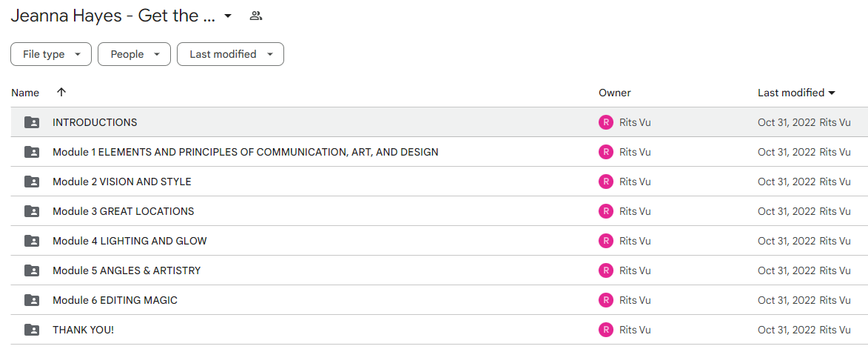868x349 pixels.
Task: Click the shared folder people icon in title
Action: coord(255,16)
